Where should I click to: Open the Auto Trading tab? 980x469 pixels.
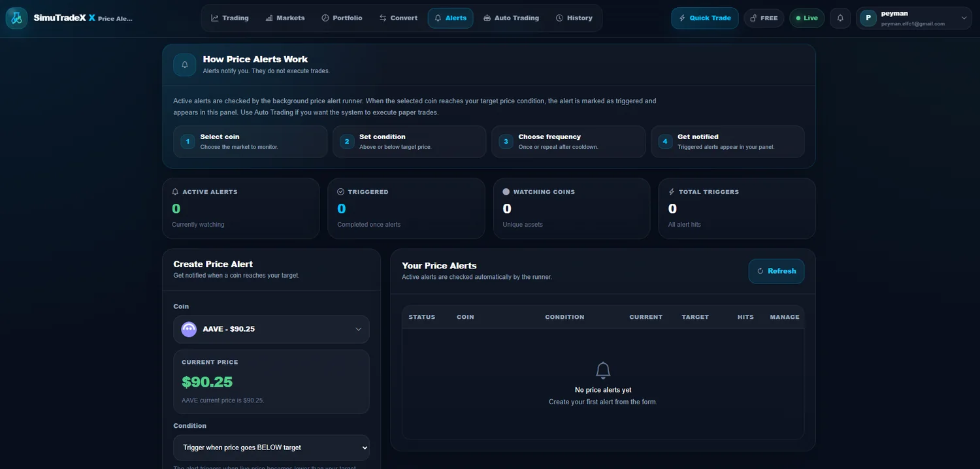511,18
